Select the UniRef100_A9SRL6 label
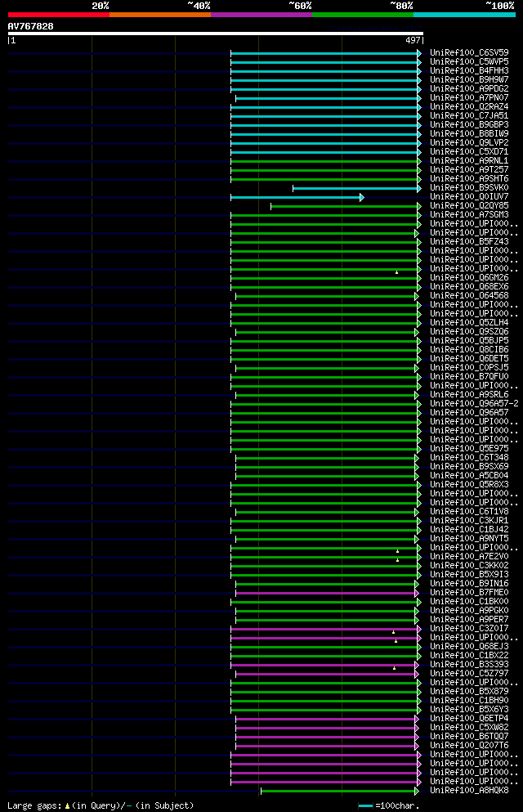 coord(469,395)
